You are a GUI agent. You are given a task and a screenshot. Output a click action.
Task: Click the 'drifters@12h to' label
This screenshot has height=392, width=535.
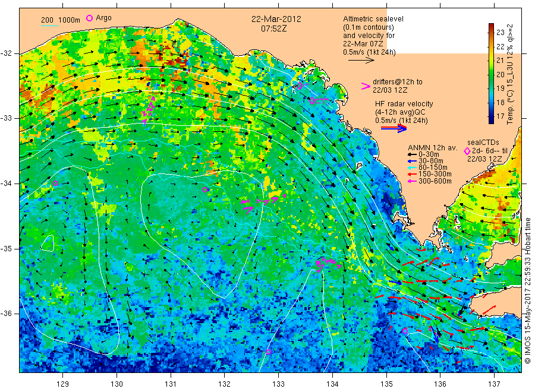click(398, 82)
